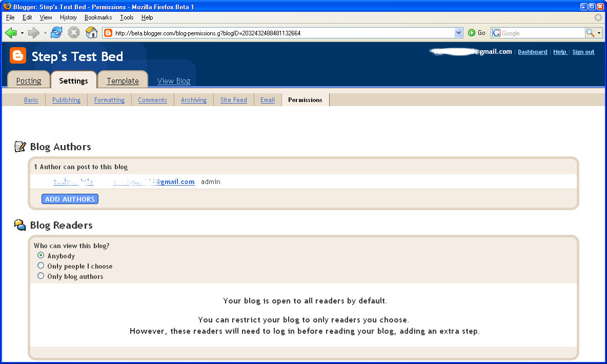The width and height of the screenshot is (607, 364).
Task: Click the Blog Authors heading
Action: point(60,147)
